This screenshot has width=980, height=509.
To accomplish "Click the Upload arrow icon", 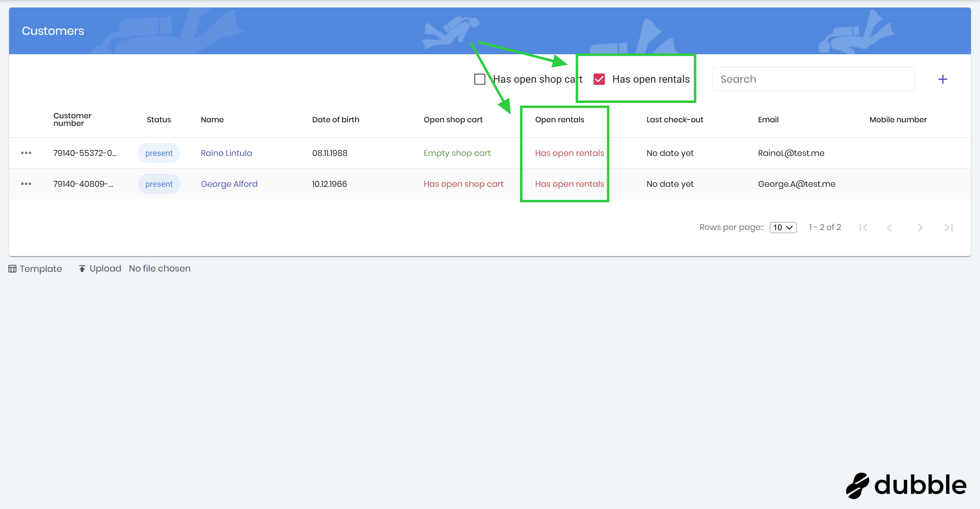I will click(x=82, y=269).
